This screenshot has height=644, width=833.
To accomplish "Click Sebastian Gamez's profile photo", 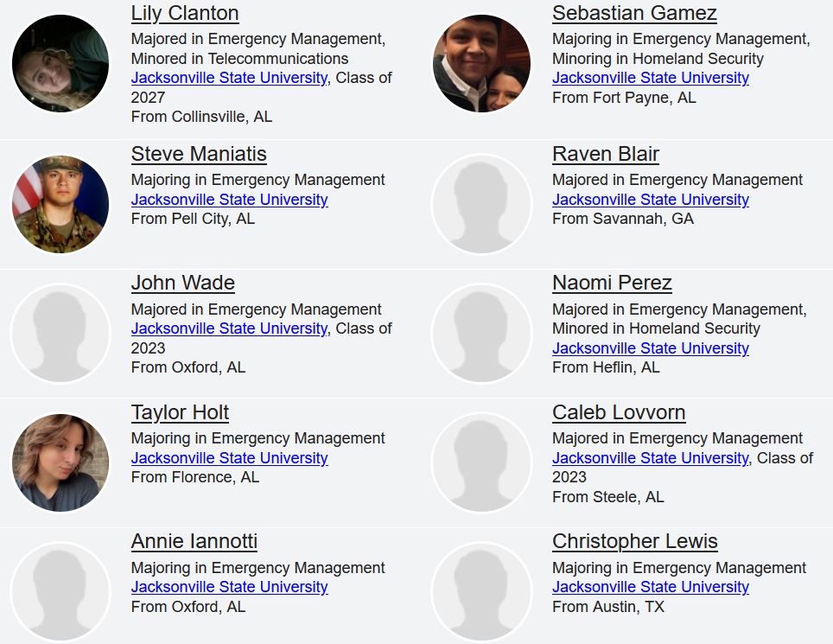I will click(481, 63).
